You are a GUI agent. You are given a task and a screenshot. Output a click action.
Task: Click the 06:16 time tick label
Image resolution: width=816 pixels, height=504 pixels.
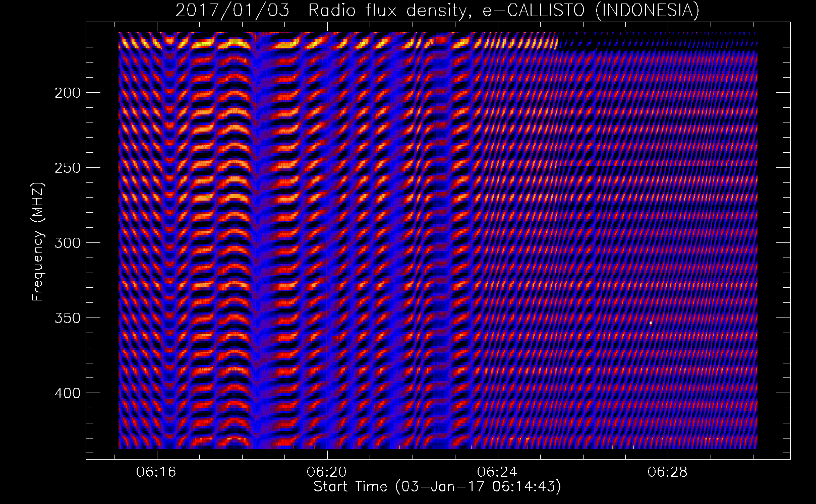pos(156,472)
